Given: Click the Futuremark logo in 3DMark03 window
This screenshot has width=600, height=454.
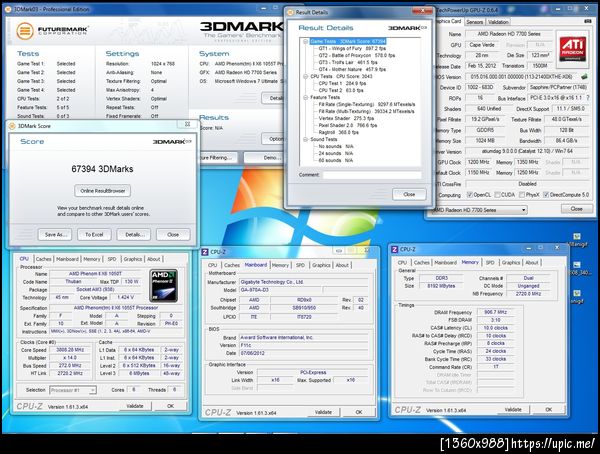Looking at the screenshot, I should [52, 30].
